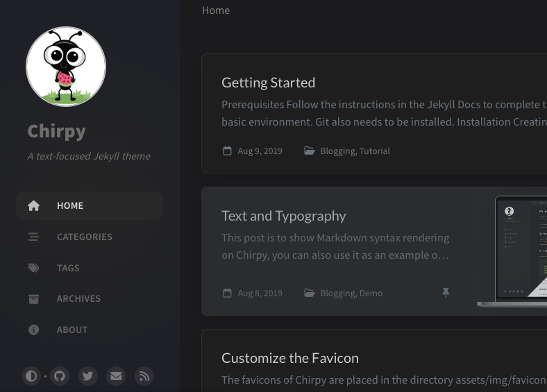Click the calendar icon beside Aug 9, 2019

pos(227,151)
